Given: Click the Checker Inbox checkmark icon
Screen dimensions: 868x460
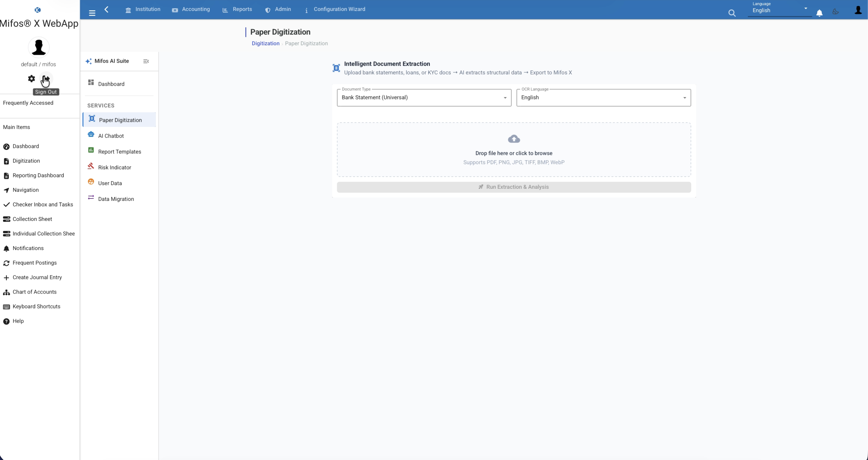Looking at the screenshot, I should pos(6,205).
